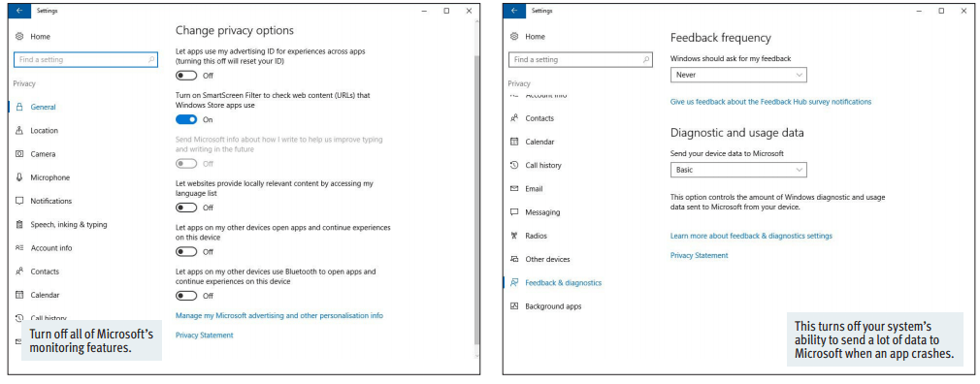Open Feedback Hub survey notifications link

770,101
